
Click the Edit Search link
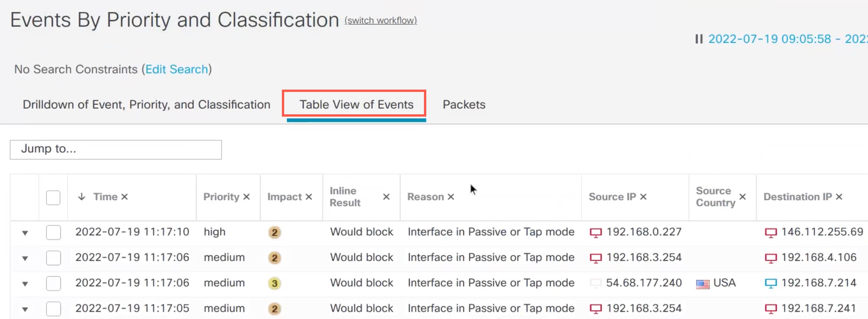(177, 70)
